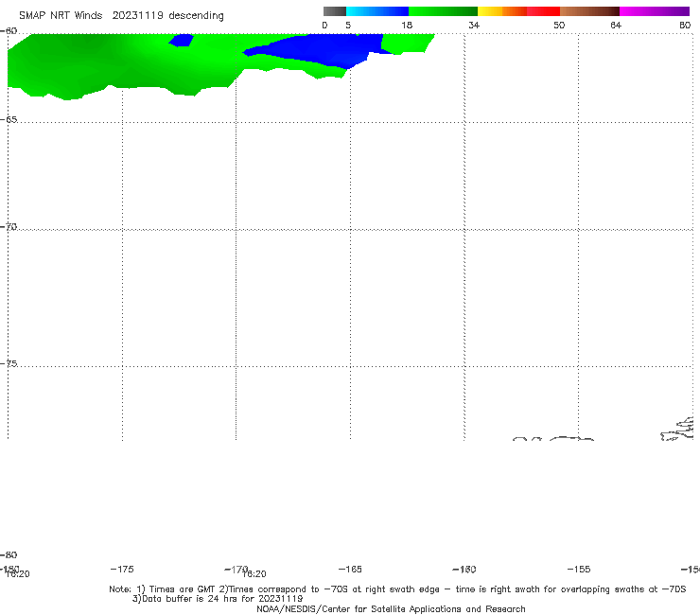The height and width of the screenshot is (615, 700).
Task: Click the green segment of the color scale
Action: click(x=443, y=11)
